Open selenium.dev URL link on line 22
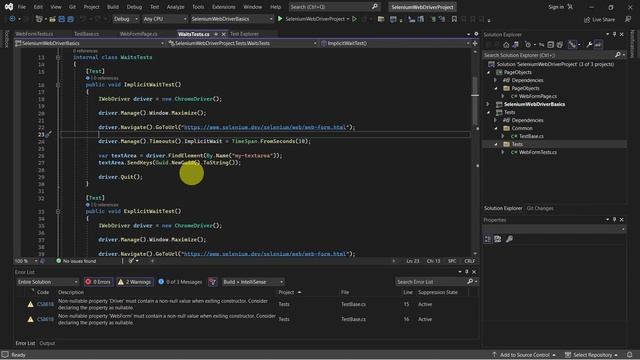Viewport: 640px width, 360px height. tap(265, 127)
